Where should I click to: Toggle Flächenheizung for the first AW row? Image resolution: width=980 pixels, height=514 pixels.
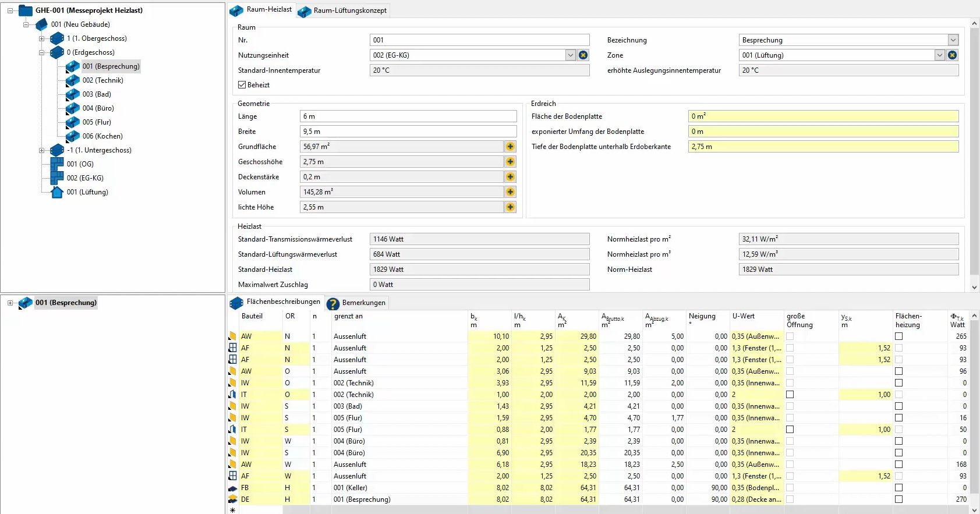tap(899, 336)
